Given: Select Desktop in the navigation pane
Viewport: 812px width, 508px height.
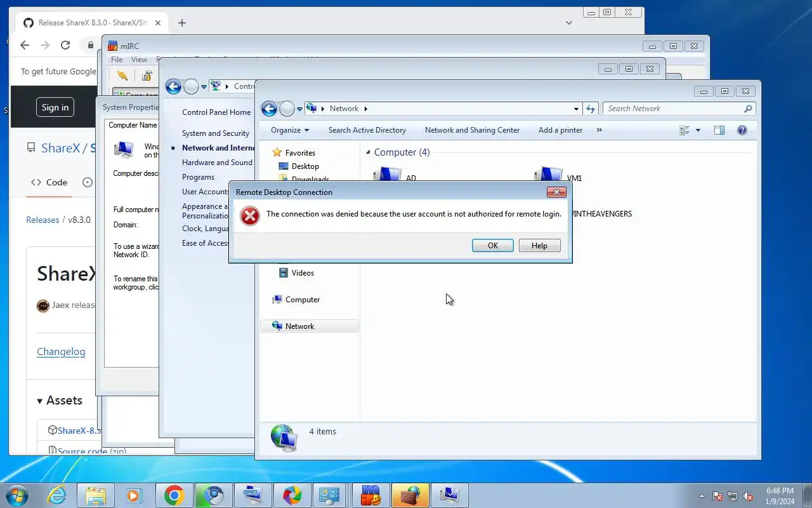Looking at the screenshot, I should pos(305,166).
